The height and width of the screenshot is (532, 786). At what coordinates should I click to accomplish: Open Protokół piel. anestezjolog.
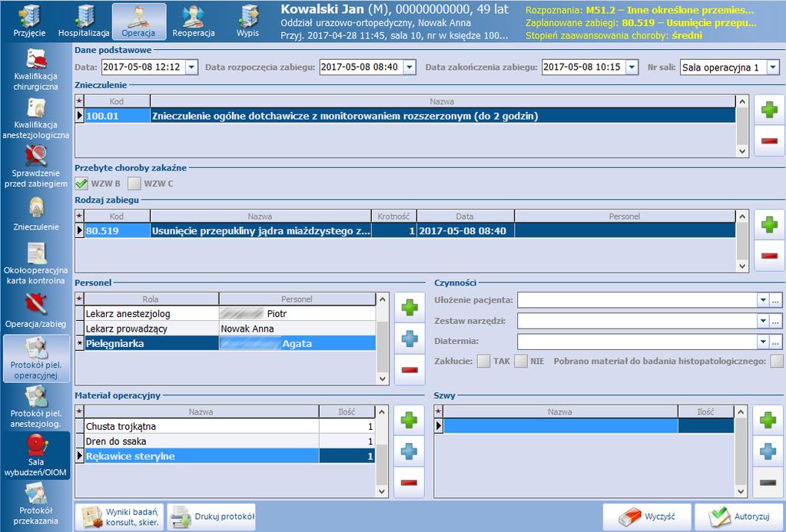click(x=35, y=407)
